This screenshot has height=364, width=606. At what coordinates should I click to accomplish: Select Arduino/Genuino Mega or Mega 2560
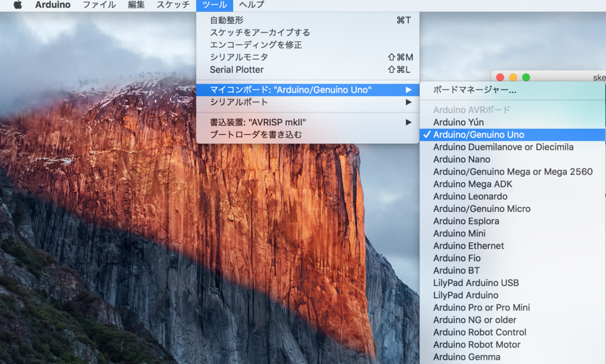point(512,172)
